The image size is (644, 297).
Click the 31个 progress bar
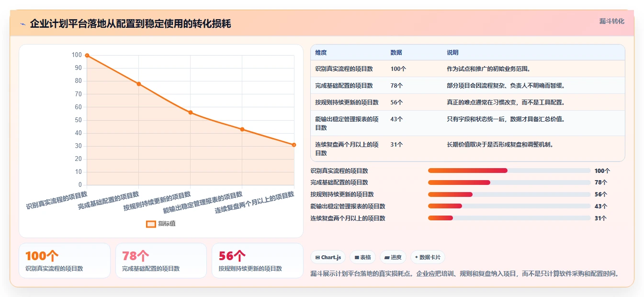pos(509,218)
